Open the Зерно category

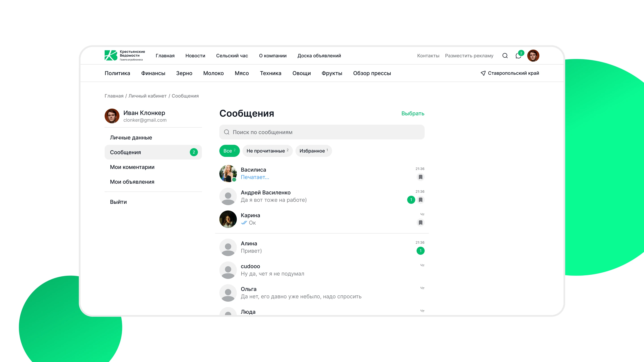[184, 73]
